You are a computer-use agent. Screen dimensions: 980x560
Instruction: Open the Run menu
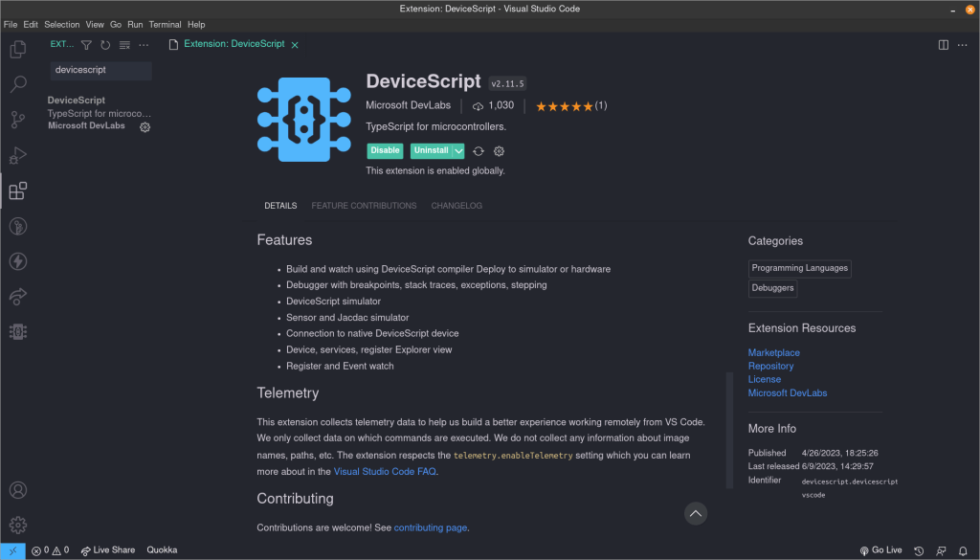coord(135,24)
